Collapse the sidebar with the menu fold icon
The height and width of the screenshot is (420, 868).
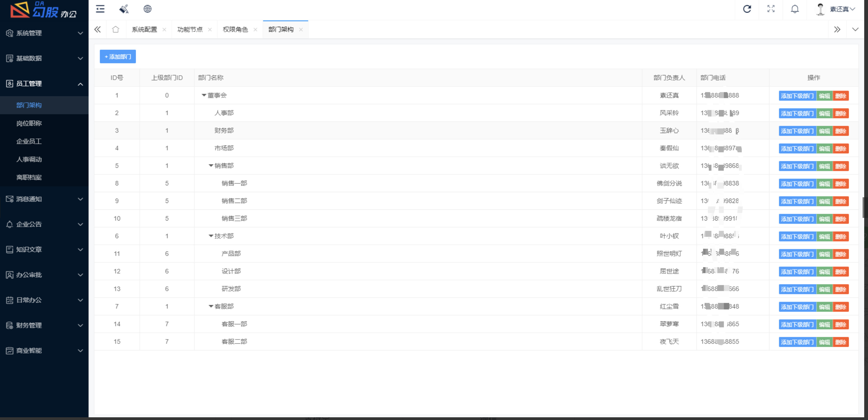tap(100, 9)
